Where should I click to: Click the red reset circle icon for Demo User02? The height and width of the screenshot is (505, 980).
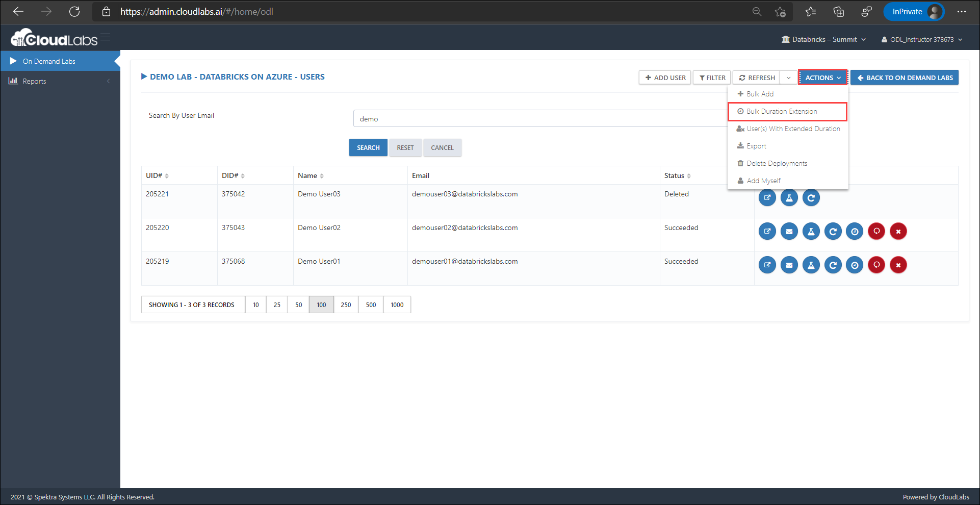coord(876,231)
